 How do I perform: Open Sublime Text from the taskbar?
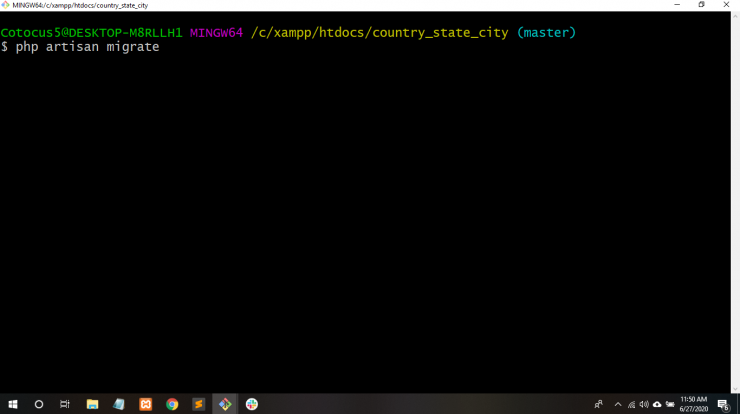click(x=198, y=404)
